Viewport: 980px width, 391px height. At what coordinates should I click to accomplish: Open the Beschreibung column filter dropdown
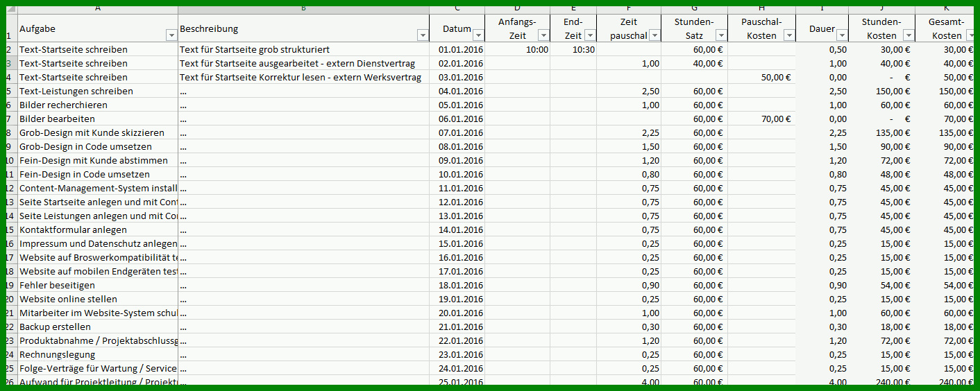click(x=422, y=35)
